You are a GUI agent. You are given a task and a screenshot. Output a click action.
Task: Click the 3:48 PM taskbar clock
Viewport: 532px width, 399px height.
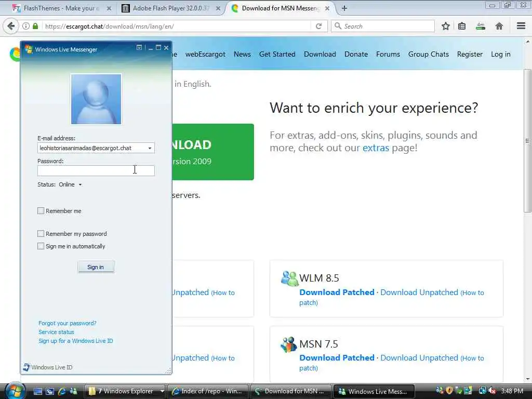(x=512, y=391)
